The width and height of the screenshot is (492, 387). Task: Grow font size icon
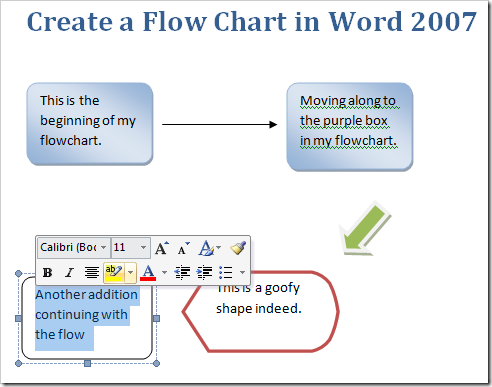(x=162, y=248)
